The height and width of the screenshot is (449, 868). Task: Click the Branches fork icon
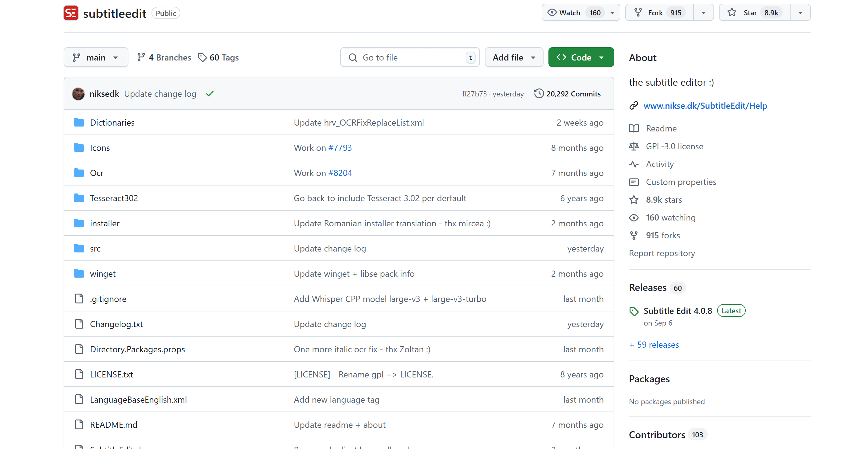tap(141, 57)
